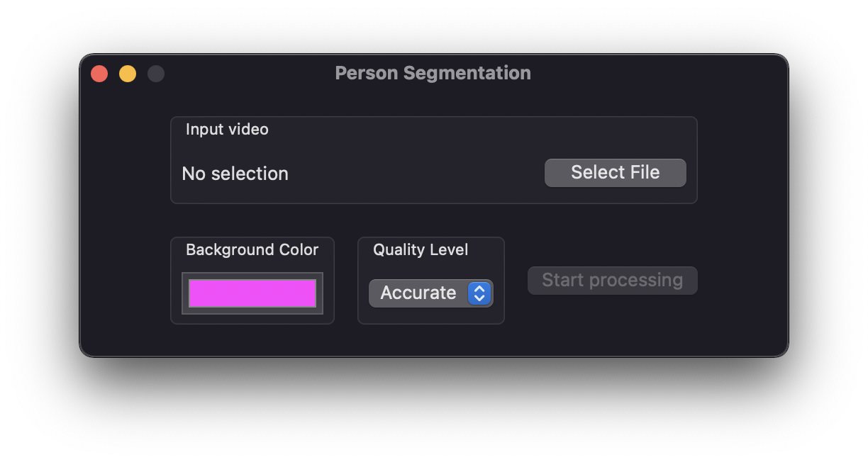Click the No selection file label

point(235,174)
